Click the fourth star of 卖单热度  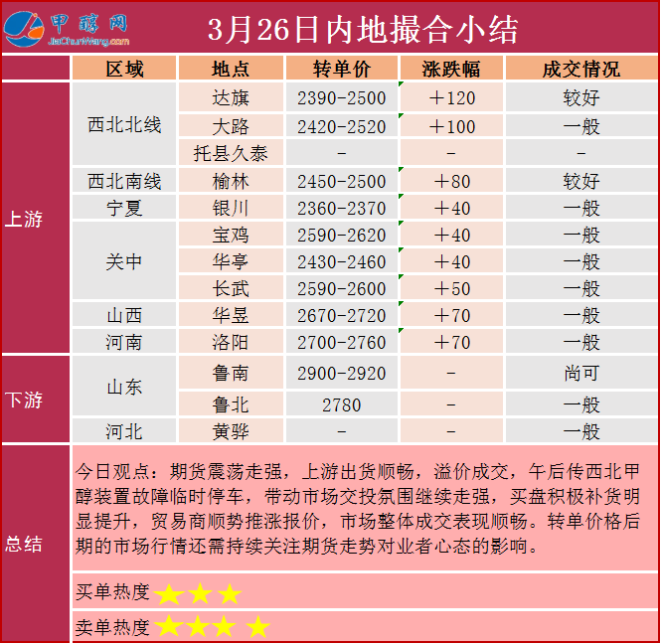coord(258,626)
